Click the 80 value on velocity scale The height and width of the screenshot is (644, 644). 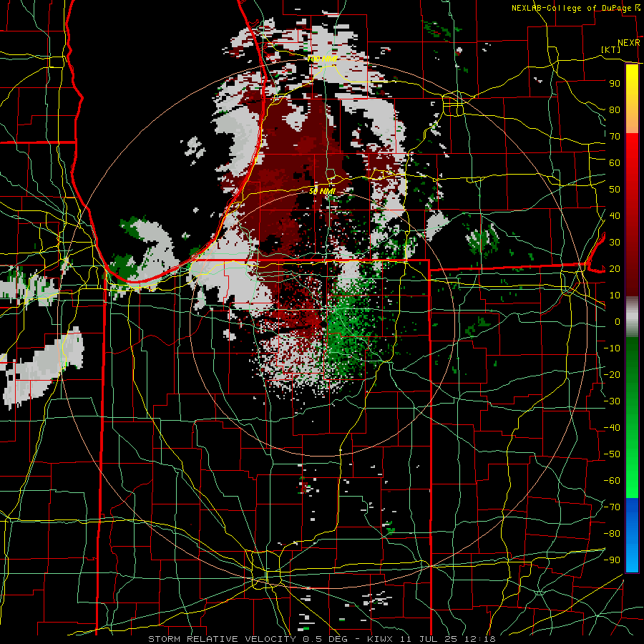click(615, 109)
